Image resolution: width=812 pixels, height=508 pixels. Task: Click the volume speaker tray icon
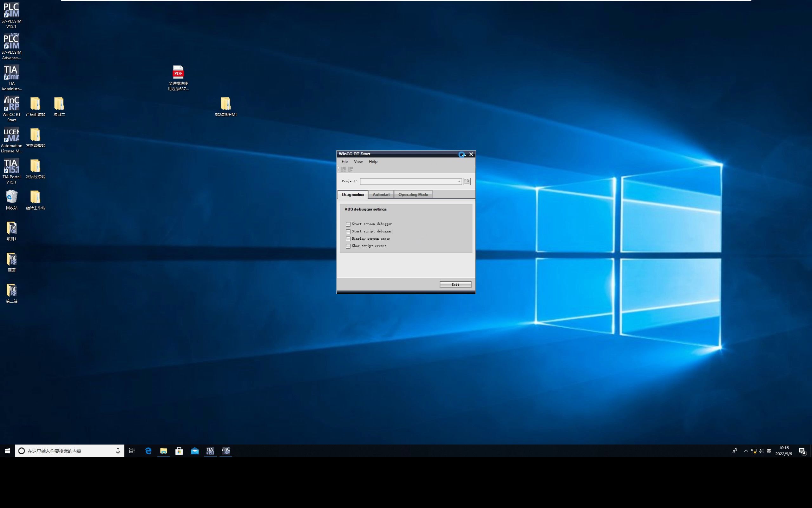coord(761,451)
